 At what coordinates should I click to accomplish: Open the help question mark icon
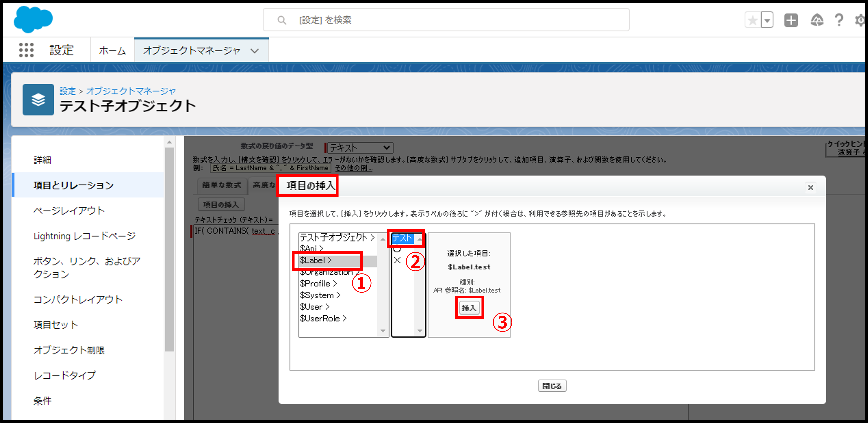[x=839, y=20]
